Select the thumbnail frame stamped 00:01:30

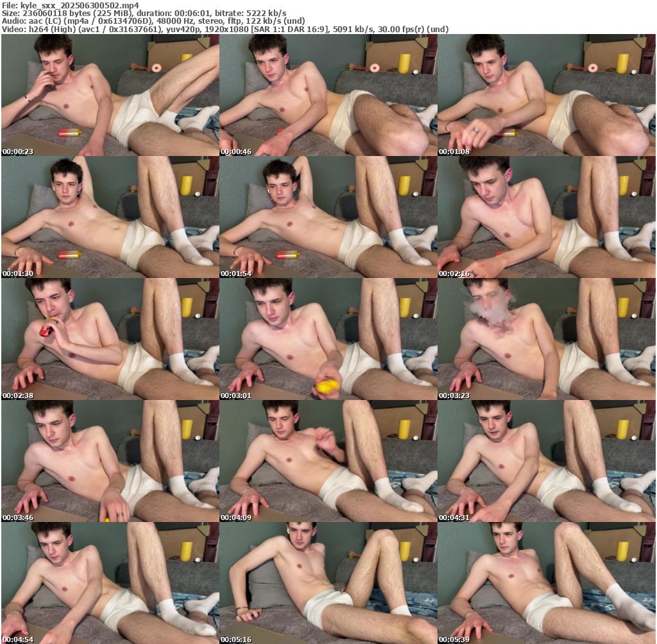pyautogui.click(x=110, y=217)
